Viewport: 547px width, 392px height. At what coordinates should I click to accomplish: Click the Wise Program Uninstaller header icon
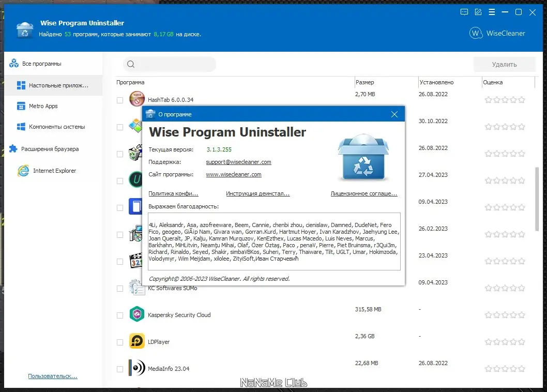coord(25,29)
